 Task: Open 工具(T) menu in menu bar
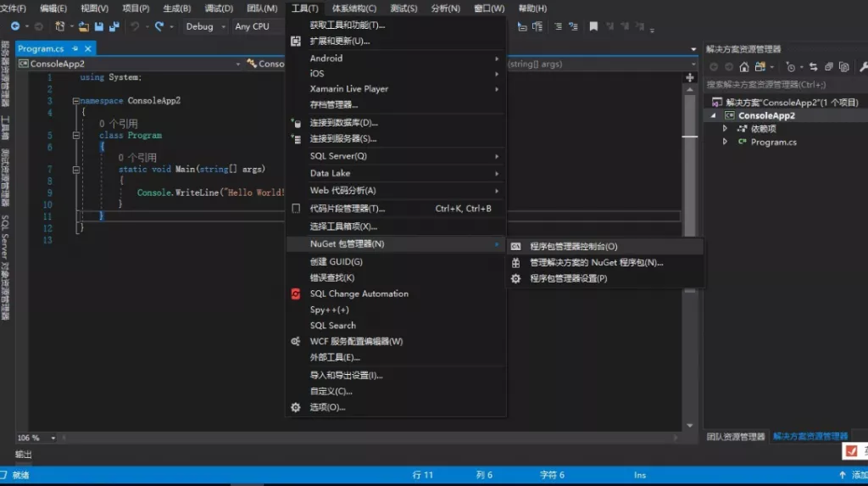point(304,8)
